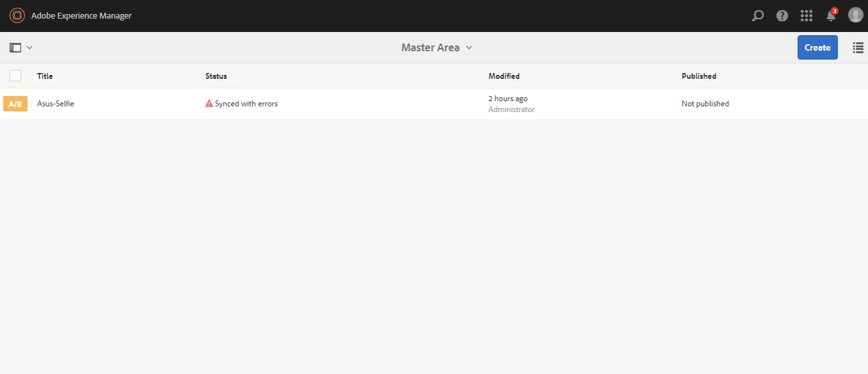Open the Solutions grid icon
Screen dimensions: 868x374
(807, 15)
